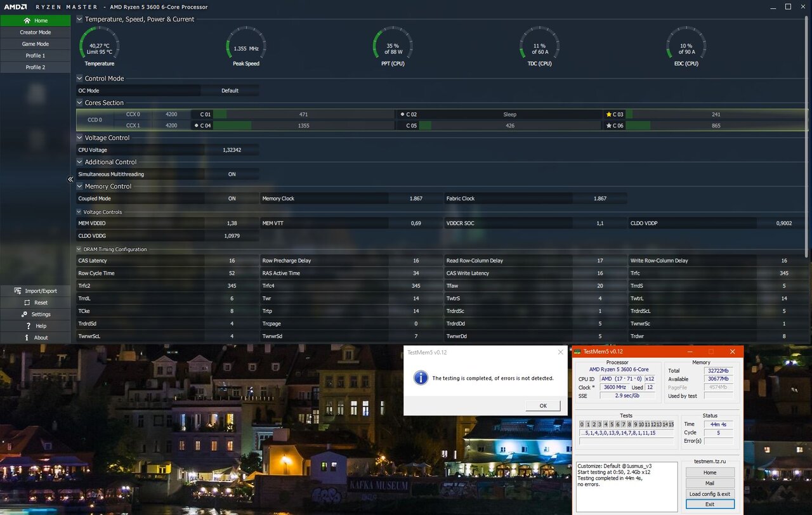The width and height of the screenshot is (812, 515).
Task: Click the CLDO VDDP value 0,9002
Action: click(783, 223)
